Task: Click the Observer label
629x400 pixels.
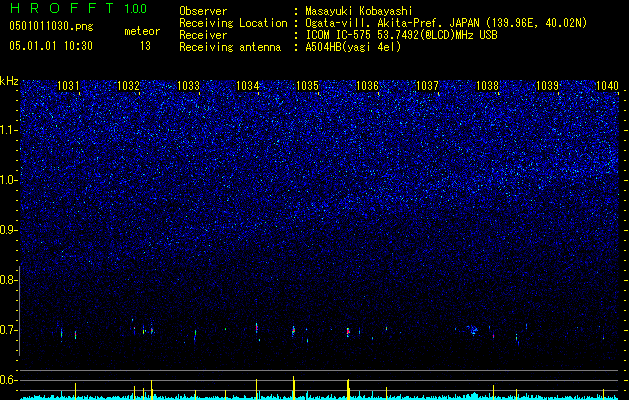Action: [x=203, y=11]
